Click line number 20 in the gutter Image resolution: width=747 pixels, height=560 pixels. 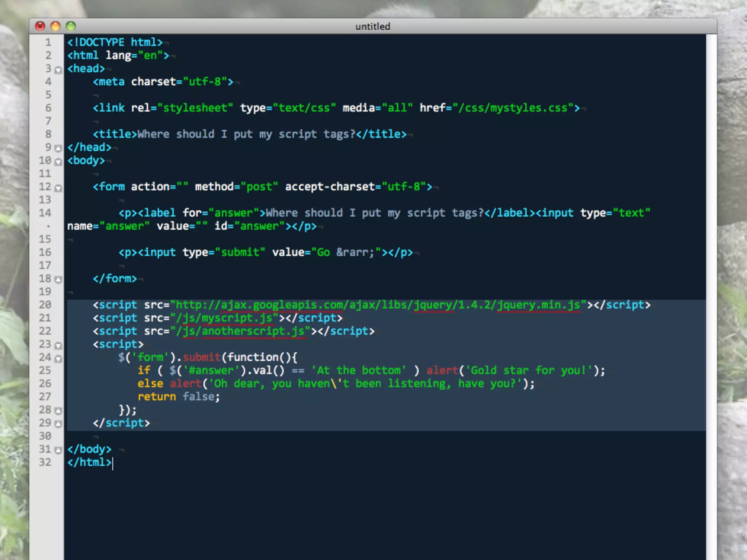[x=45, y=305]
